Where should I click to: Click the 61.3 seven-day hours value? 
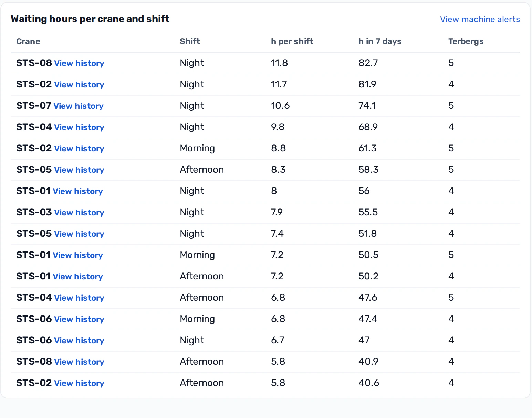[x=367, y=148]
